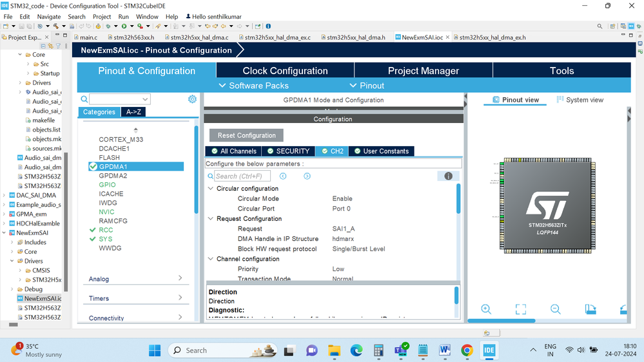Click the information toolbar icon
Screen dimensions: 644x362
268,26
